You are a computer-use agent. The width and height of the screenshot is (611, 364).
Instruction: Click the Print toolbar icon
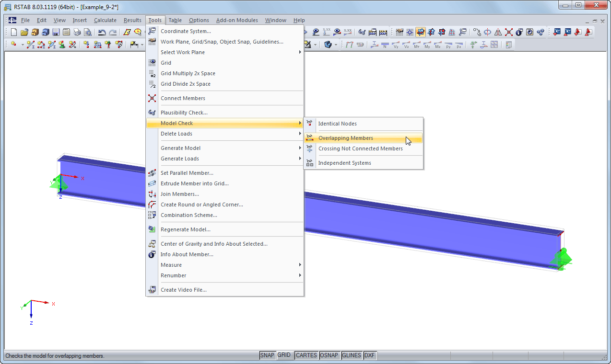77,32
